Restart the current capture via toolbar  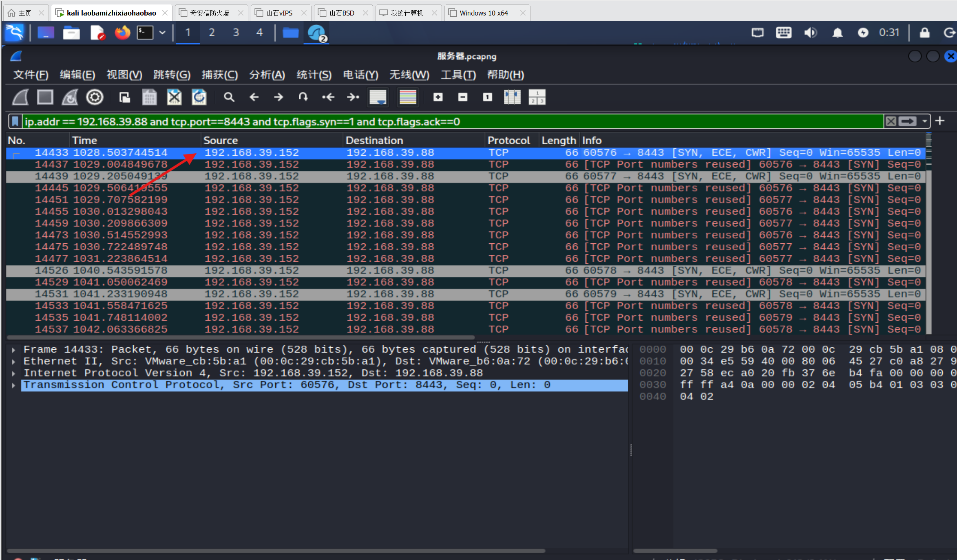[70, 97]
